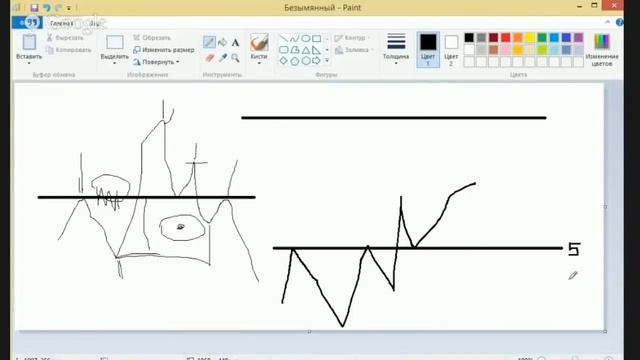Redo the undone action

(x=58, y=7)
